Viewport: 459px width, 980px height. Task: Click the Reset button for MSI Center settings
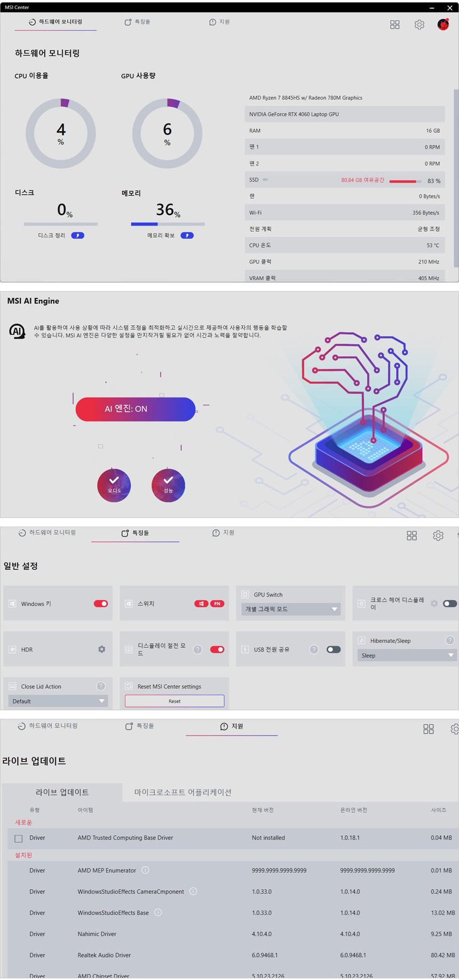tap(175, 701)
